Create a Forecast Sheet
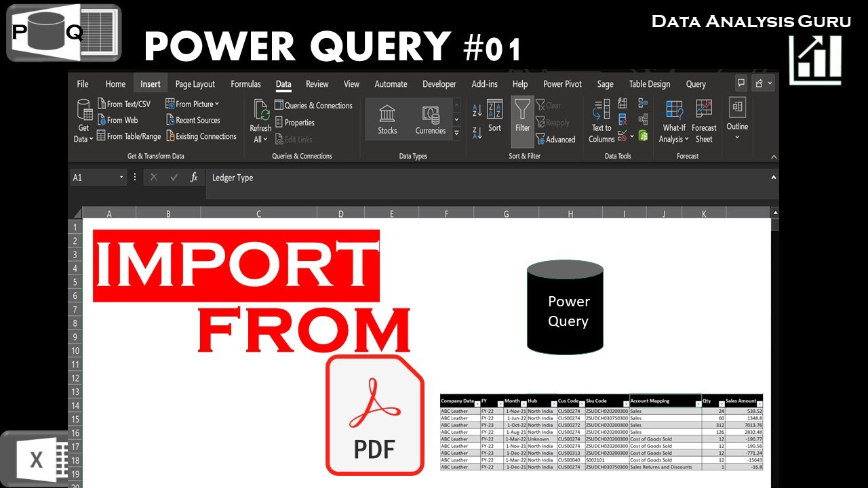868x488 pixels. [704, 121]
